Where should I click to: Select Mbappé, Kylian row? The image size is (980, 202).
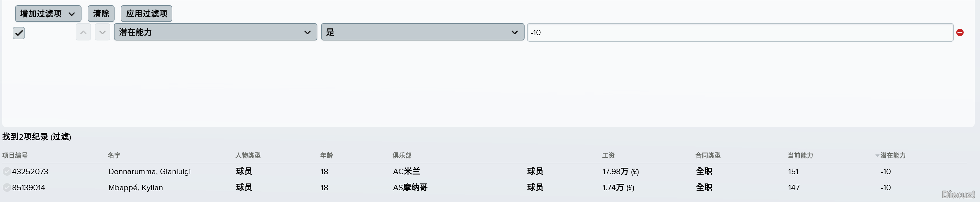[x=484, y=187]
